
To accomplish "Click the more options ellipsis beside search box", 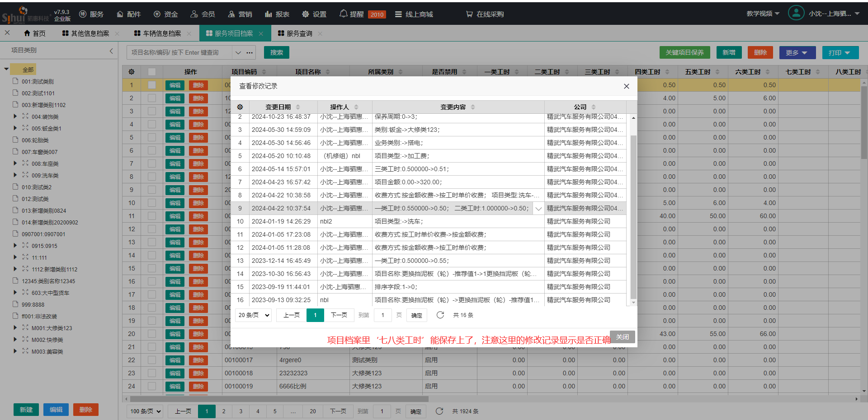I will [x=250, y=53].
